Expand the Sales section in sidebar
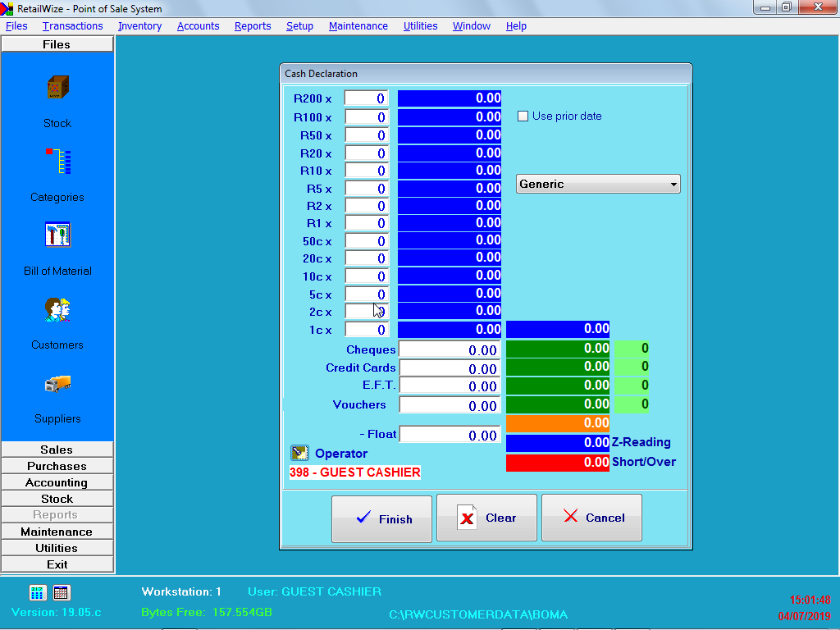 pos(57,450)
